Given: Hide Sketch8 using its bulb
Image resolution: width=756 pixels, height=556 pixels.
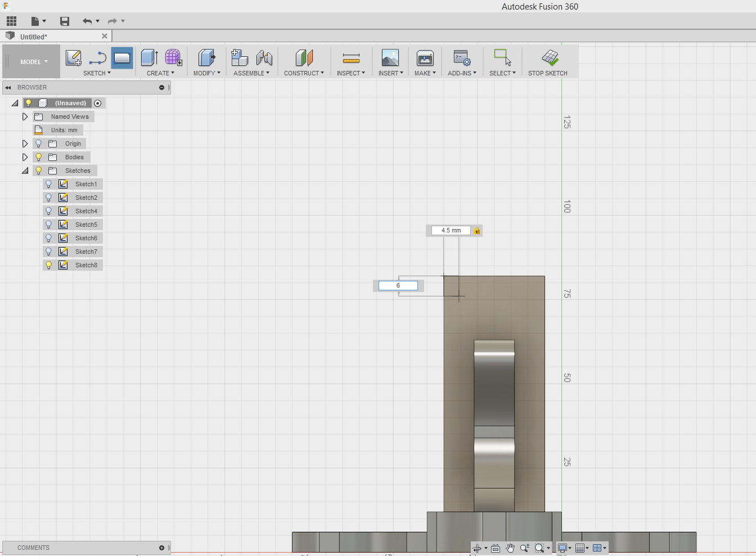Looking at the screenshot, I should [x=48, y=265].
